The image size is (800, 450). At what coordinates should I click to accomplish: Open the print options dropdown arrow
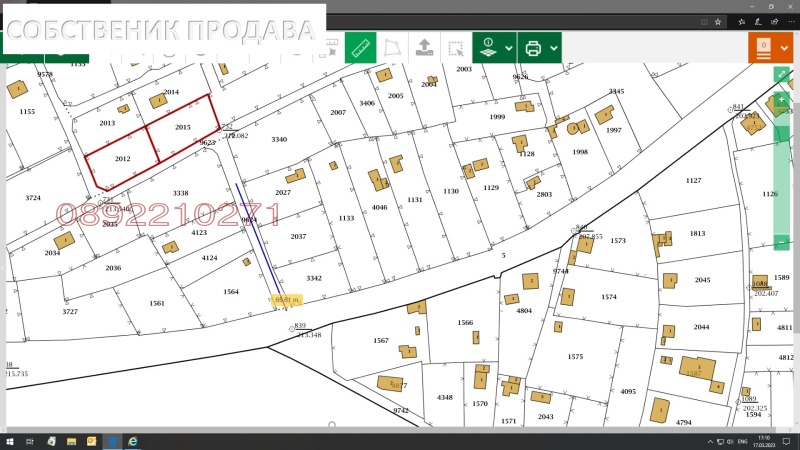pyautogui.click(x=554, y=48)
